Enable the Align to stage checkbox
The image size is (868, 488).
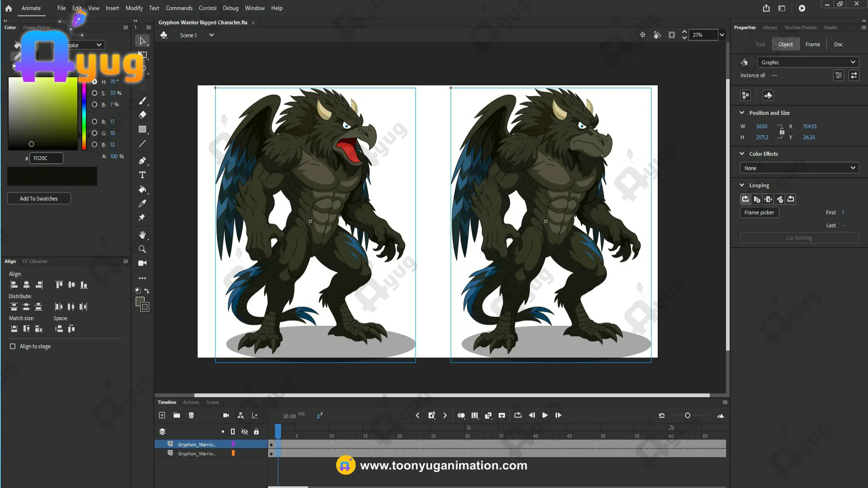(x=13, y=347)
